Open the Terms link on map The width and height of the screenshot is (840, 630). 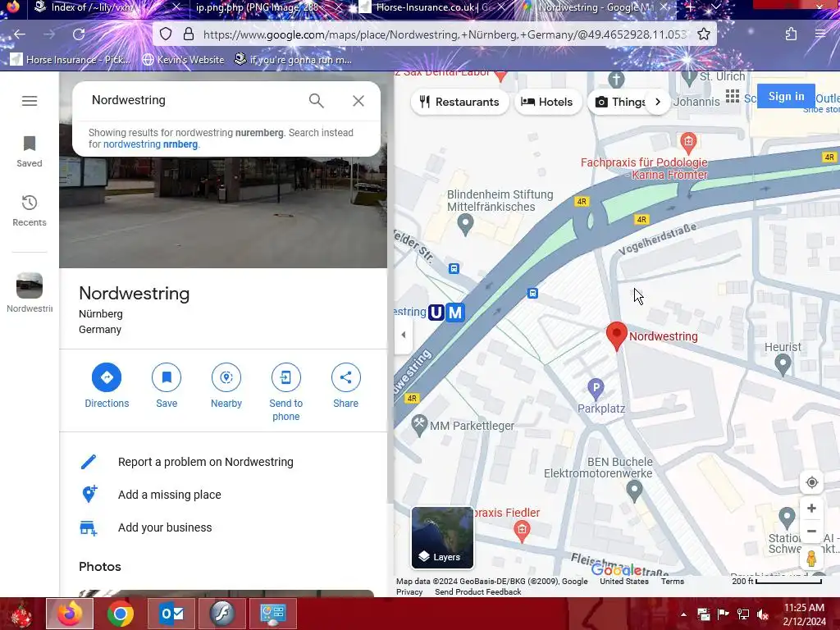pyautogui.click(x=673, y=582)
